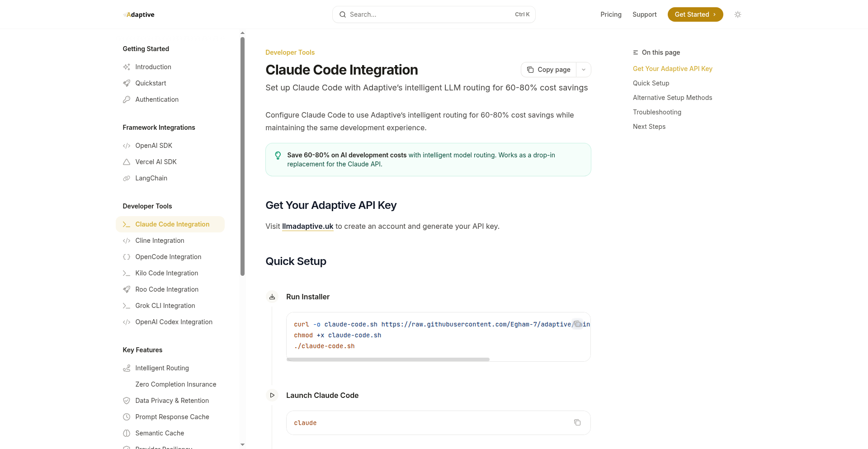This screenshot has height=449, width=868.
Task: Jump to Quick Setup in page outline
Action: coord(651,83)
